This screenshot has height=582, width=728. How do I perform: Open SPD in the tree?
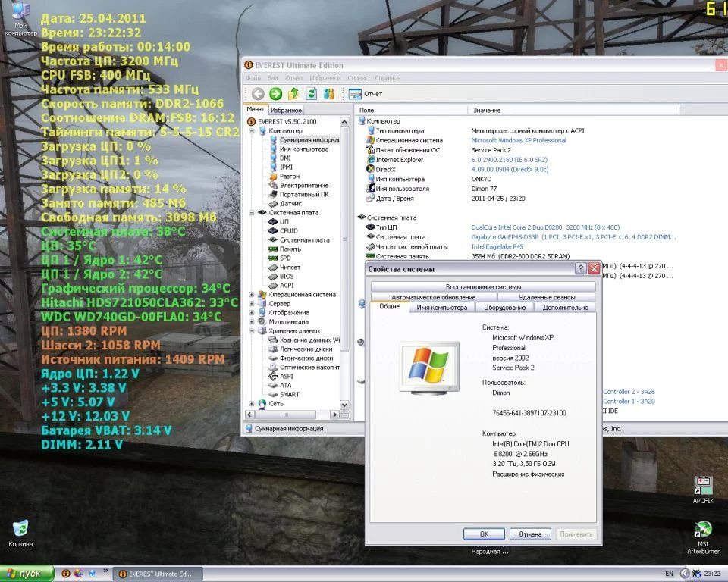pyautogui.click(x=285, y=258)
